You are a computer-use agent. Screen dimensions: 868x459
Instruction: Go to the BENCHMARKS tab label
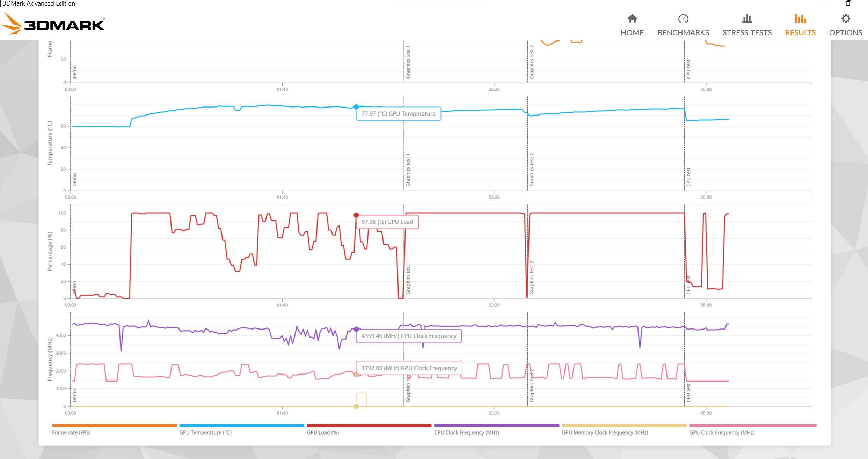[x=683, y=32]
